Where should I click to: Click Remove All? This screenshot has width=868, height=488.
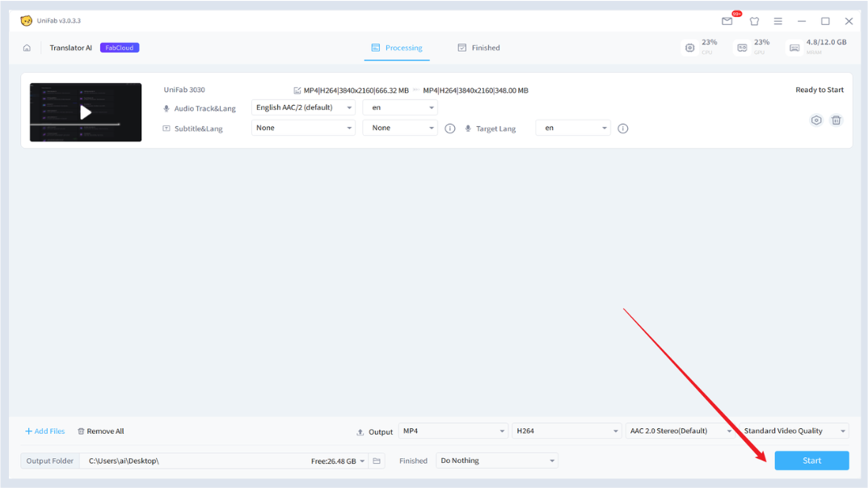[101, 431]
